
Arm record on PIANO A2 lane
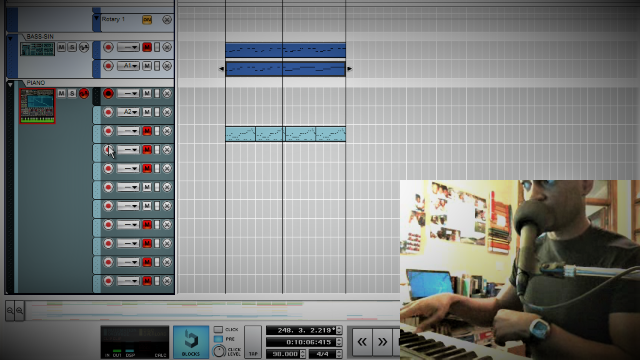click(108, 112)
